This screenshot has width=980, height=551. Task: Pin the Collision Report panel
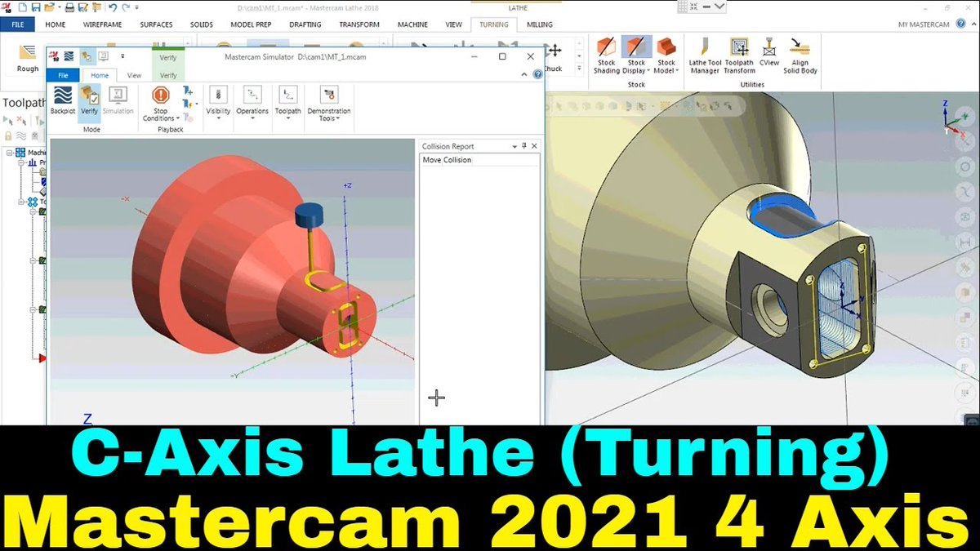tap(524, 146)
